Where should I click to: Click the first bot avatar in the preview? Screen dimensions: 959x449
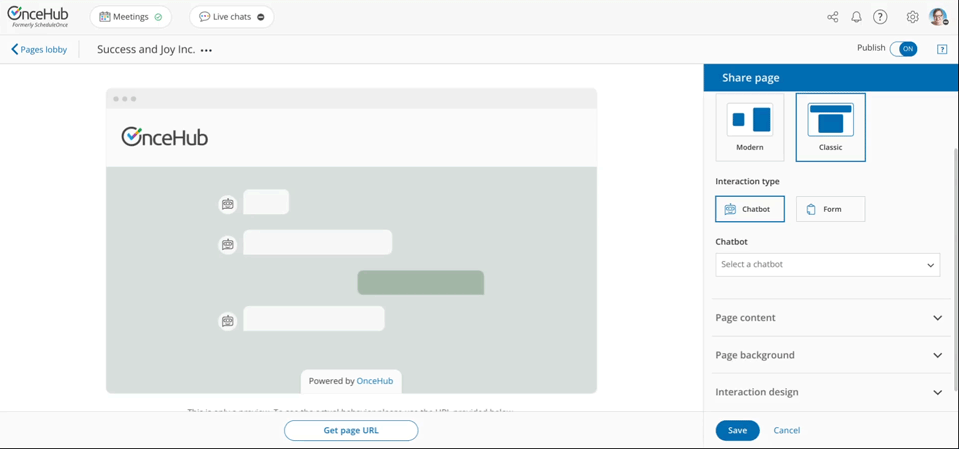point(228,204)
